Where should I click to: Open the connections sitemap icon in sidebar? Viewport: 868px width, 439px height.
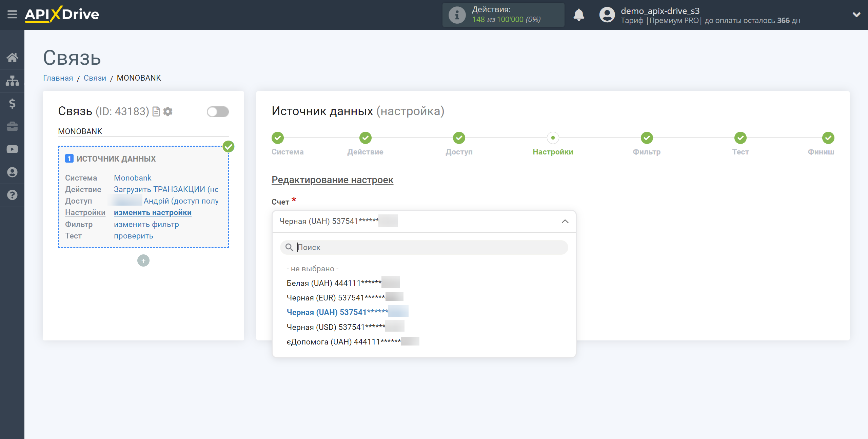(x=12, y=81)
